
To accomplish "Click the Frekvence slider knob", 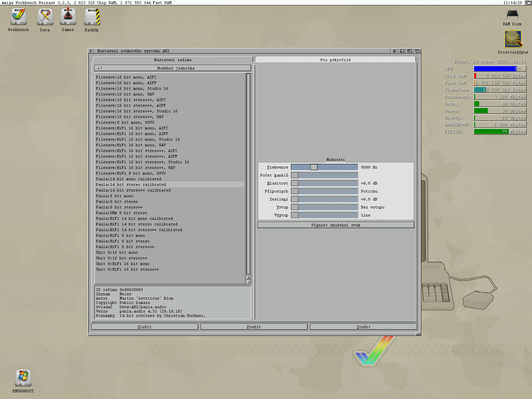I will (x=314, y=167).
